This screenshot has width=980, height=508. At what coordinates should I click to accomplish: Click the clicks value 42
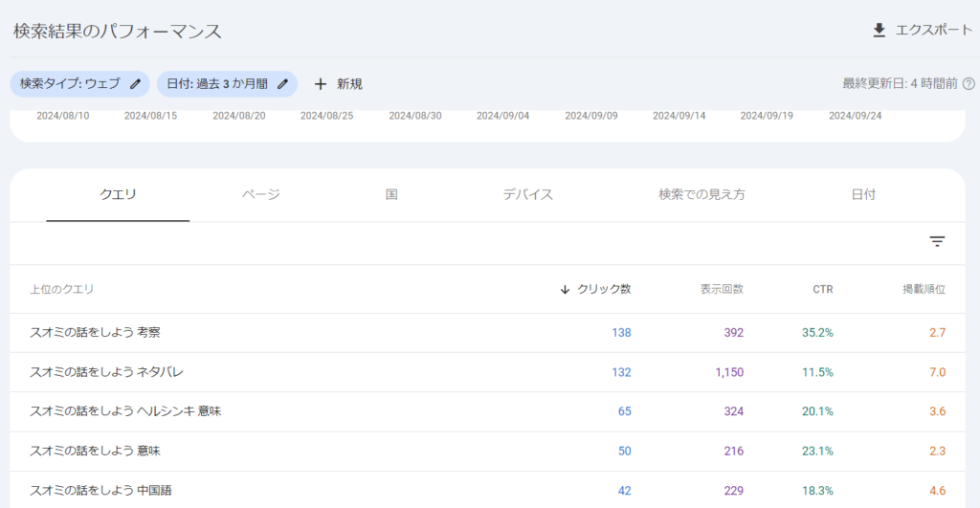point(624,491)
